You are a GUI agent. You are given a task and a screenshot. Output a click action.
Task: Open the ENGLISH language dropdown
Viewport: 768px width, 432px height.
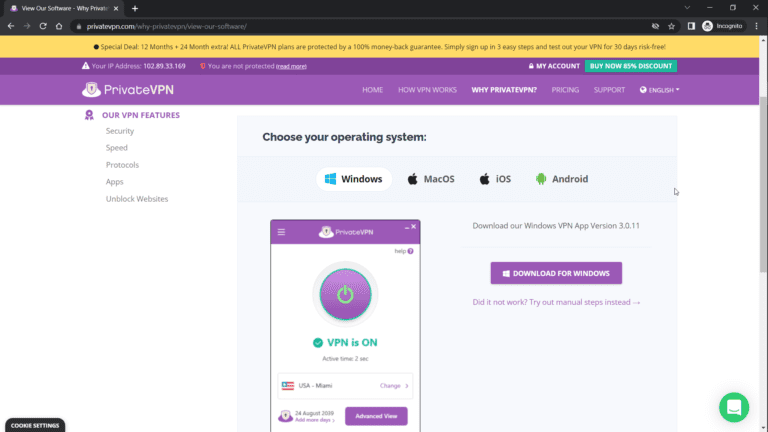659,90
